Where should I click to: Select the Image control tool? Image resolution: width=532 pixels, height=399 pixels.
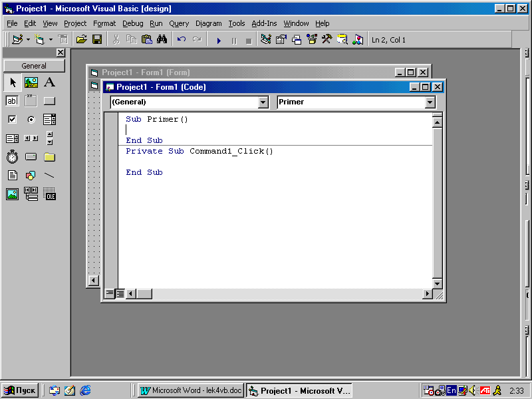pyautogui.click(x=13, y=194)
